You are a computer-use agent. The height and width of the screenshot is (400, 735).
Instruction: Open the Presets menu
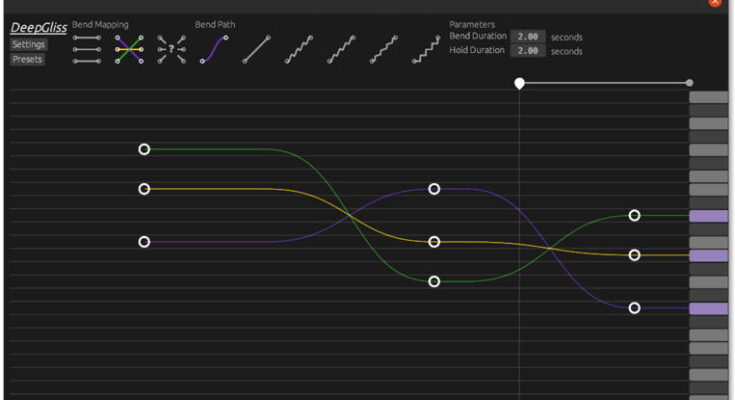click(x=28, y=59)
